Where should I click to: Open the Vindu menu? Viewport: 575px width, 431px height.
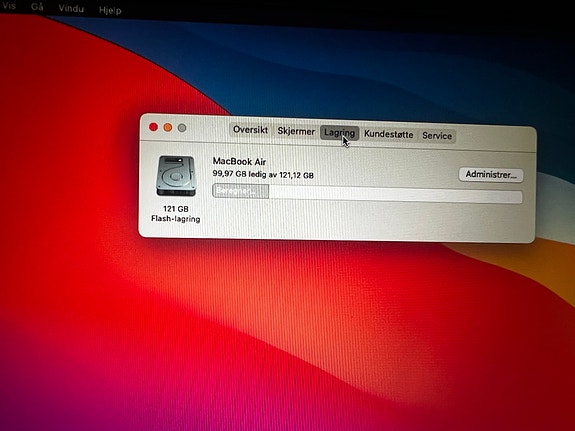tap(71, 8)
